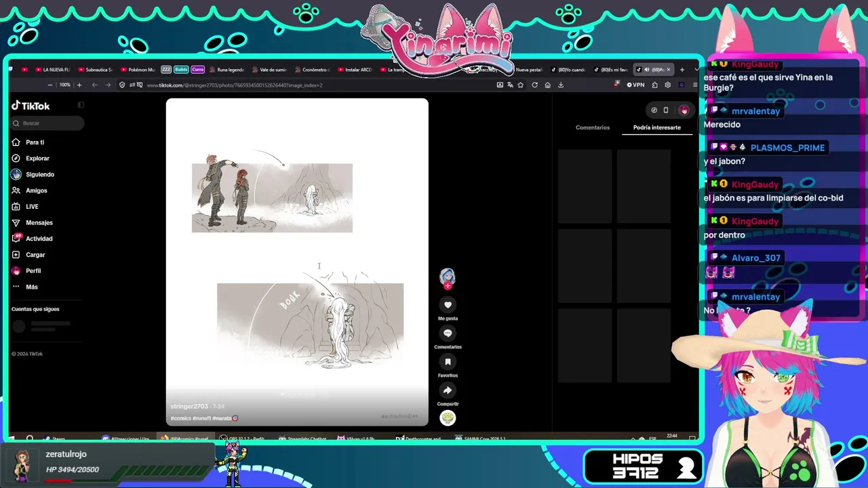The image size is (868, 488).
Task: Open the Builds pinned tab
Action: (x=181, y=69)
